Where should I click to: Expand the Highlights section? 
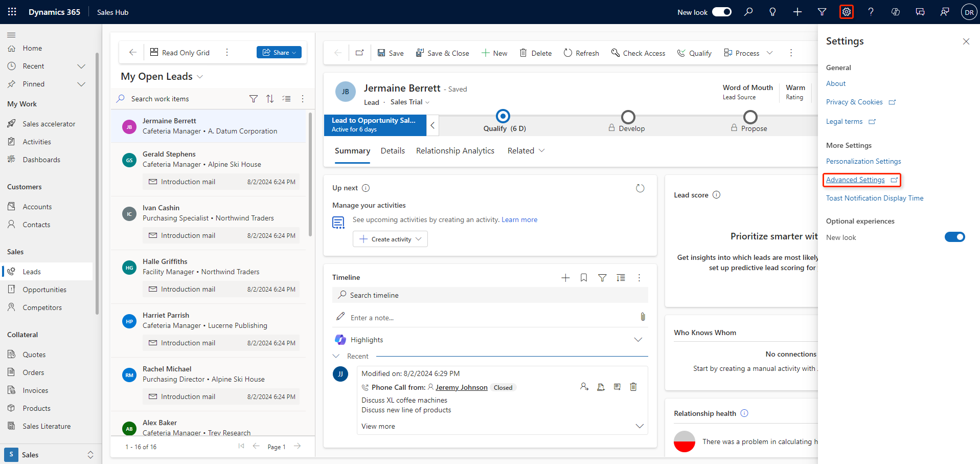point(638,340)
